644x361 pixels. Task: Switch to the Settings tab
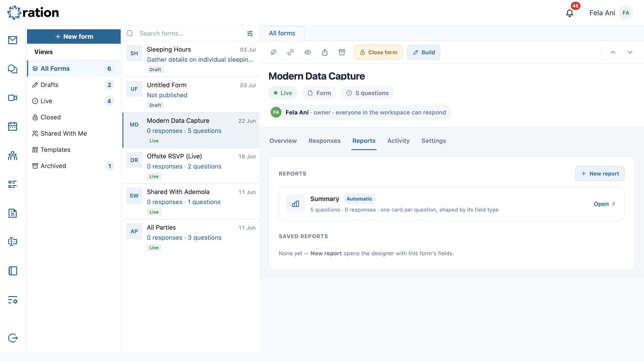(434, 141)
